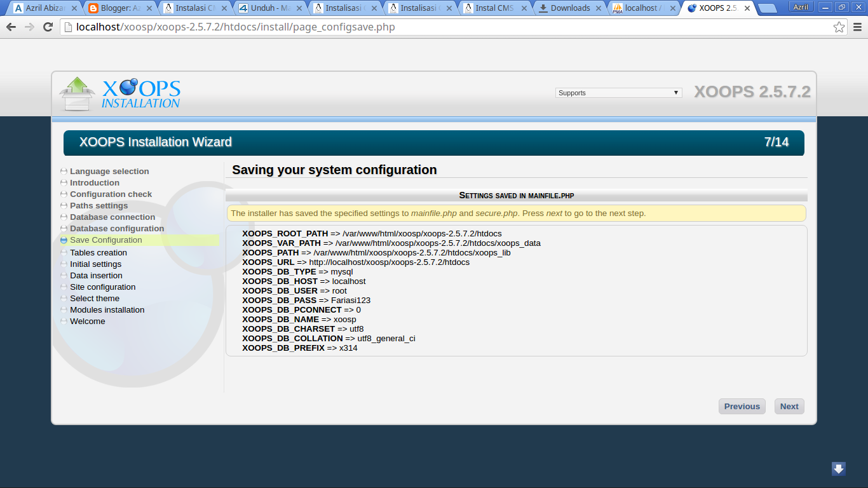Click the icon beside Welcome step
Image resolution: width=868 pixels, height=488 pixels.
point(64,322)
